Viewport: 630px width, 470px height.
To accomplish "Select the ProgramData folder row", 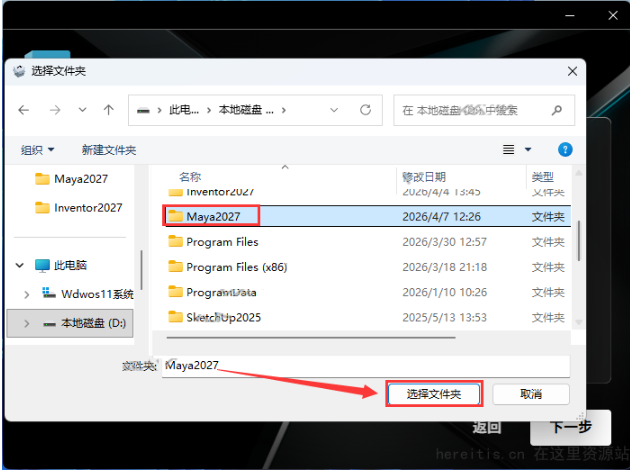I will click(368, 292).
